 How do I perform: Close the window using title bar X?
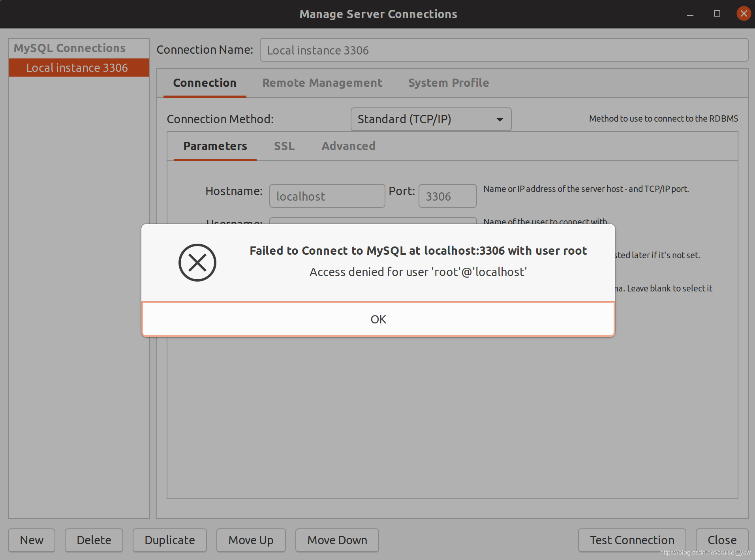coord(744,14)
